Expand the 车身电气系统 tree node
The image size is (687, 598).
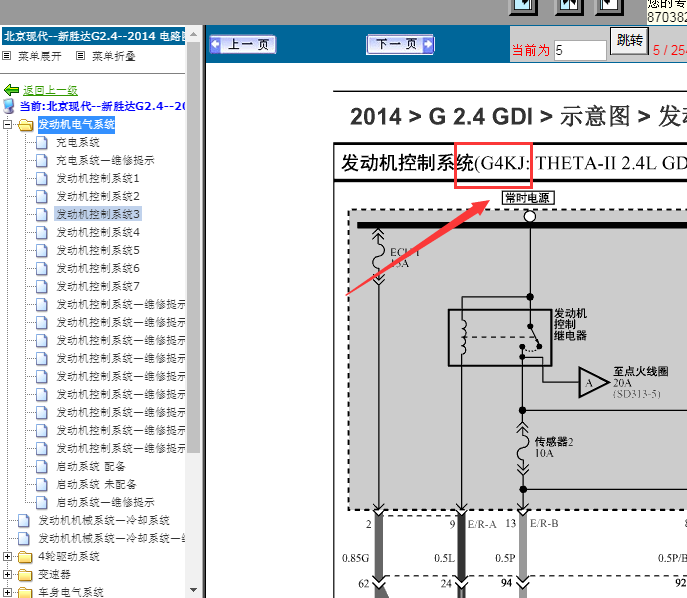click(x=7, y=592)
